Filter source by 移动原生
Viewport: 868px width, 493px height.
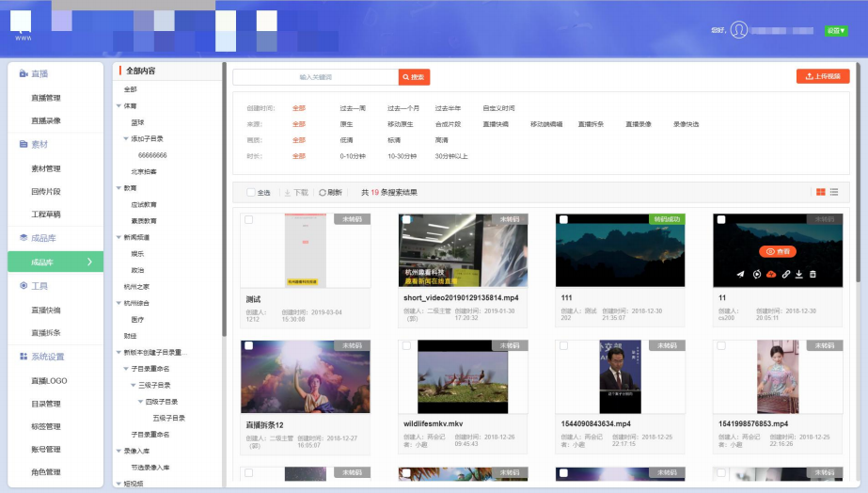coord(401,124)
